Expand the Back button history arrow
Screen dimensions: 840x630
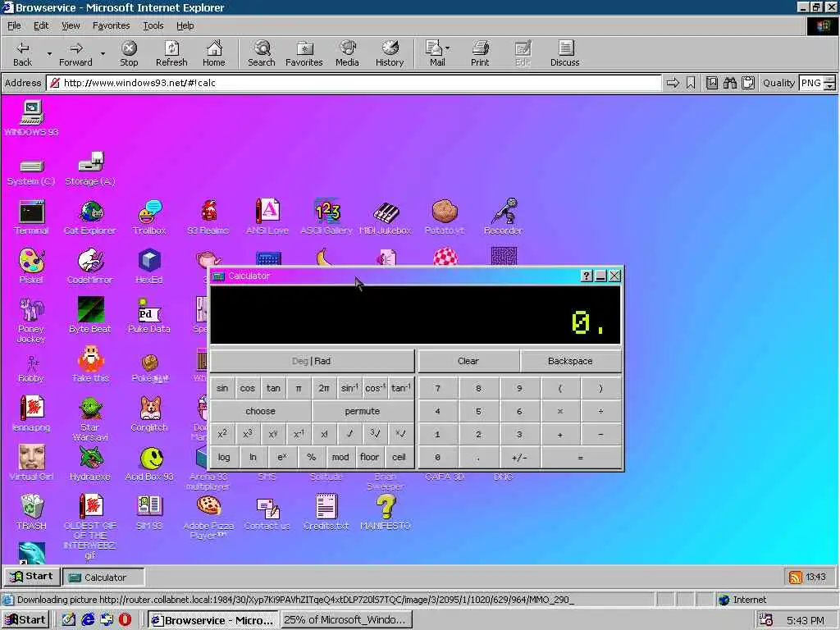coord(49,53)
